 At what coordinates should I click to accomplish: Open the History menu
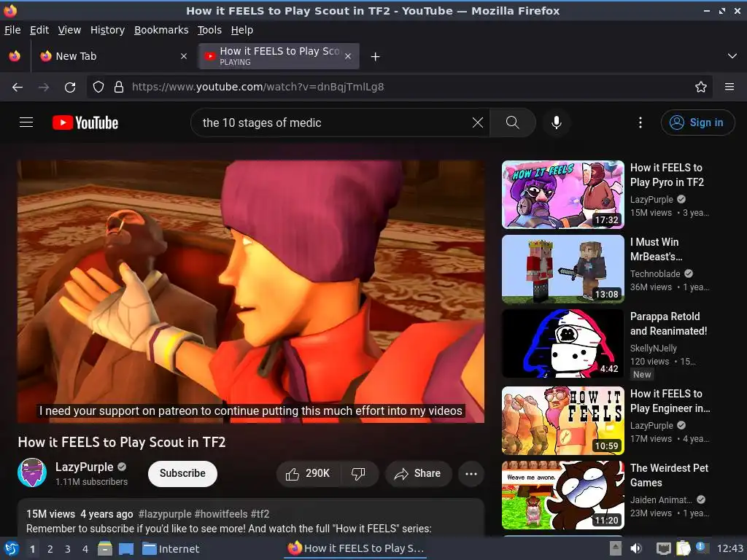click(x=108, y=30)
